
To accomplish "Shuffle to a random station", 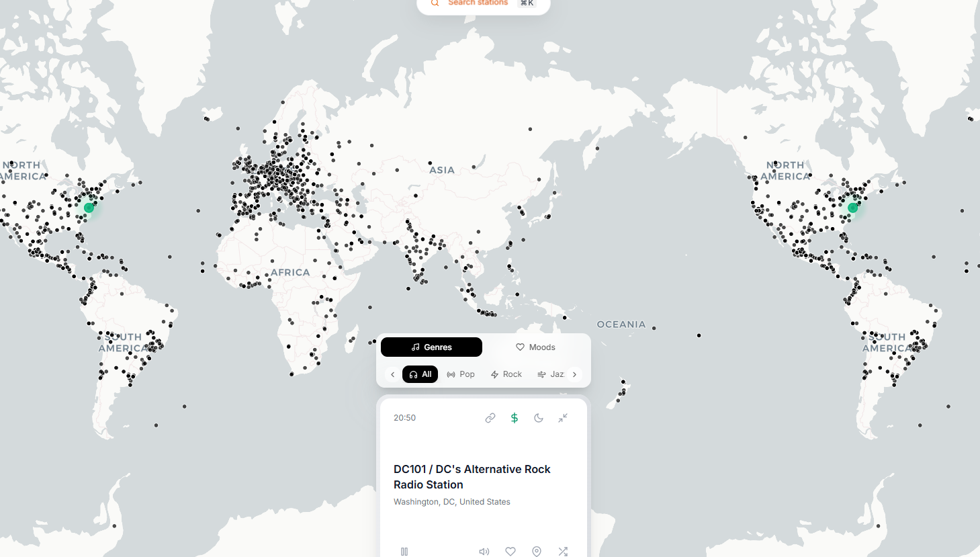I will [563, 551].
